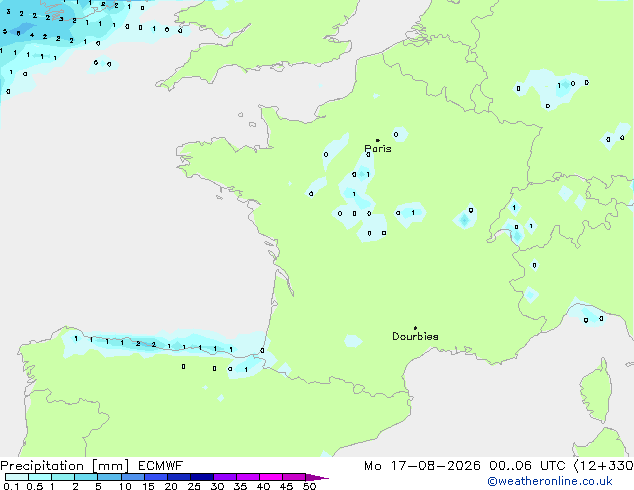Select the 2–5 mm legend swatch

click(x=86, y=477)
